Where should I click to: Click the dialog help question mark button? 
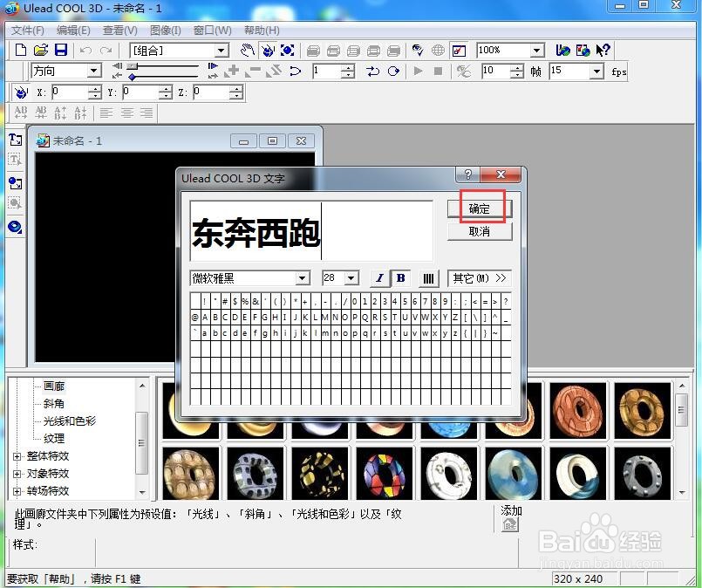point(467,174)
